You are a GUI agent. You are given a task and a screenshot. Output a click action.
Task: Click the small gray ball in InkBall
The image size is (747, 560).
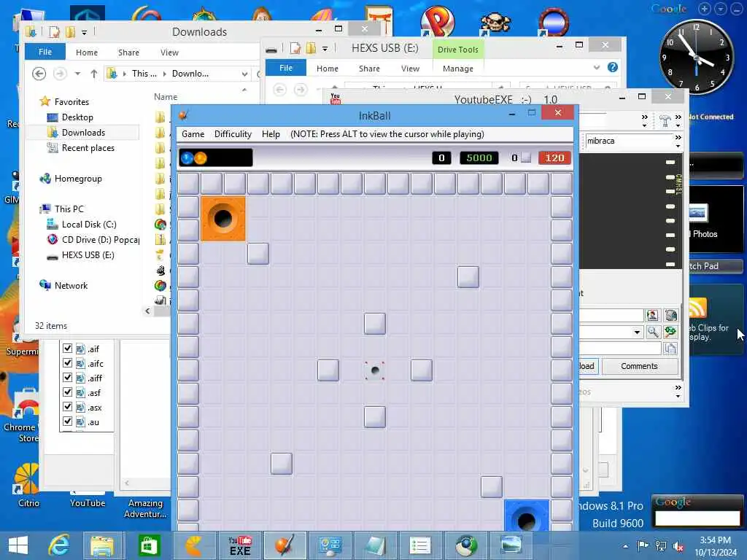pos(375,370)
